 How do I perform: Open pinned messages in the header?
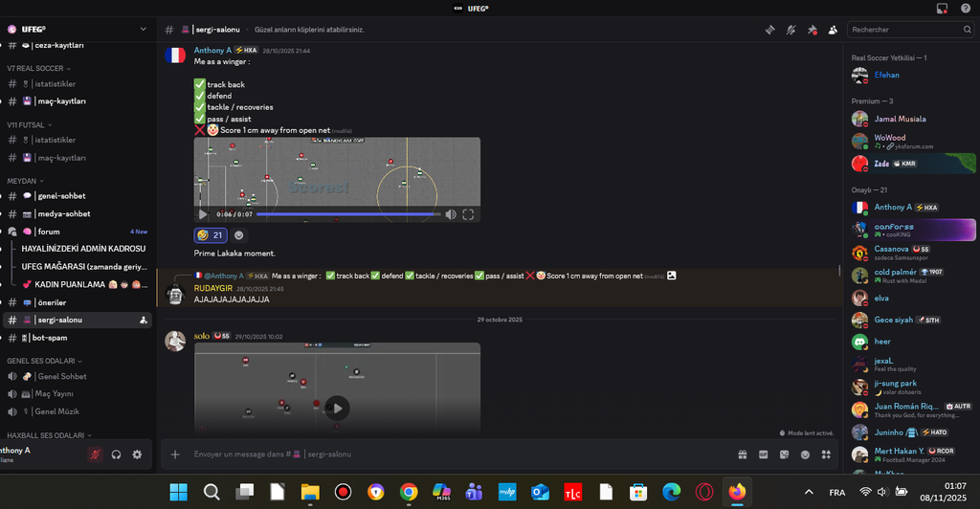812,30
